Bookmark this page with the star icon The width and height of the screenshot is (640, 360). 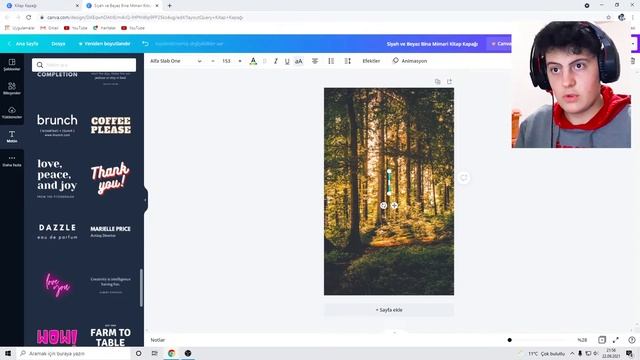pos(609,18)
